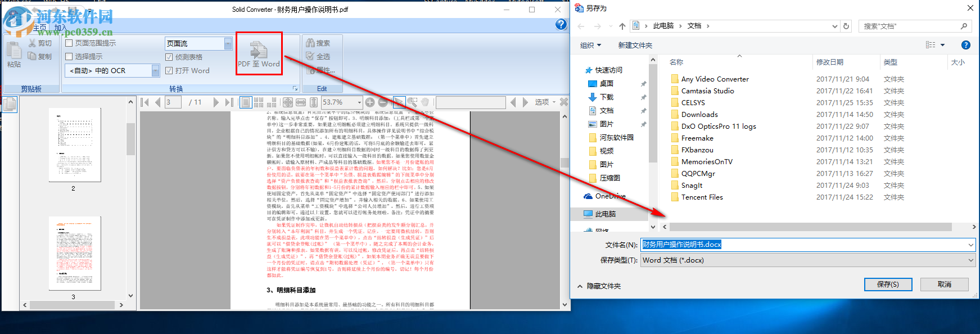Select page 2 thumbnail
980x334 pixels.
coord(75,145)
